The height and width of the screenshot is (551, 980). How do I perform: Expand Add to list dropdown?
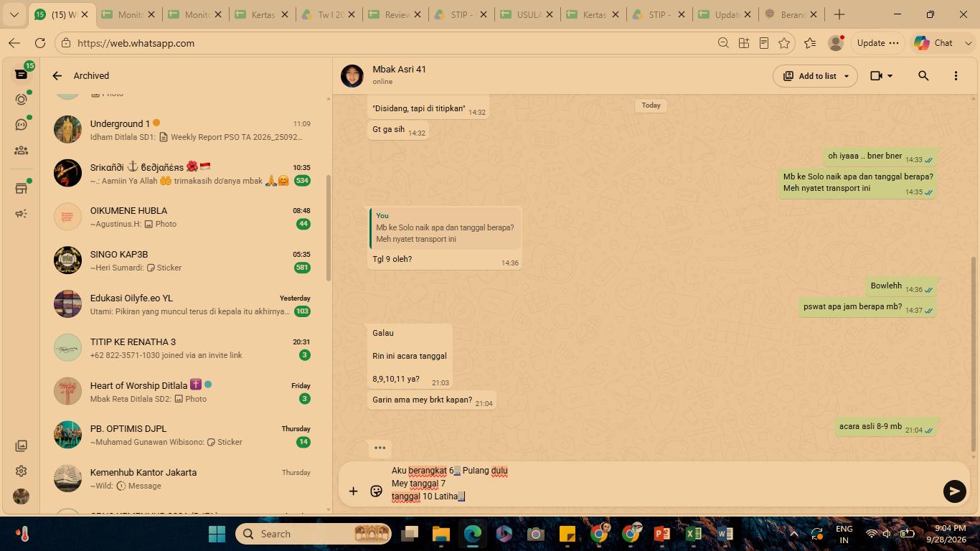tap(847, 76)
